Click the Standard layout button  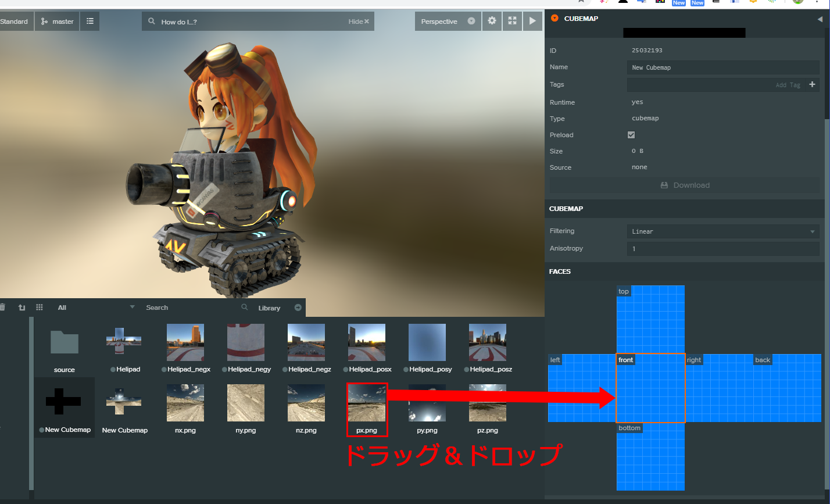tap(15, 22)
